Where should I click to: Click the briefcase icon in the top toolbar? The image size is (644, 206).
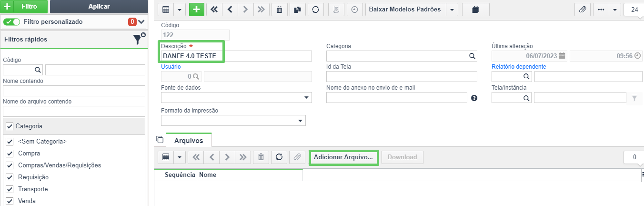tap(475, 10)
